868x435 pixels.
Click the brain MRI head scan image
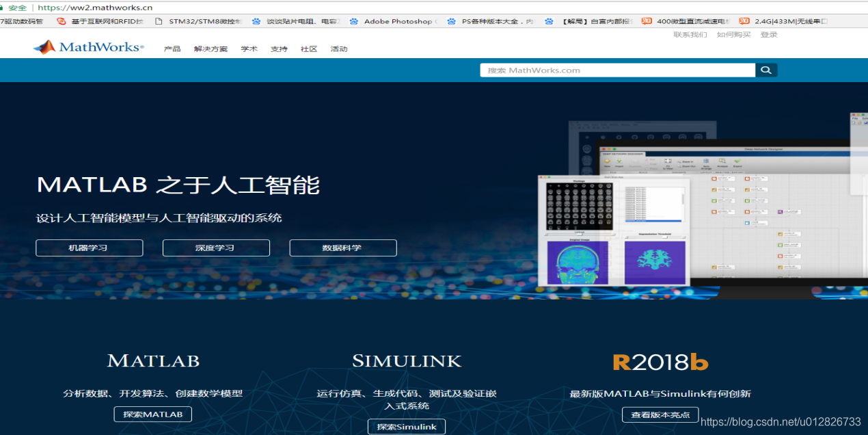click(x=579, y=263)
